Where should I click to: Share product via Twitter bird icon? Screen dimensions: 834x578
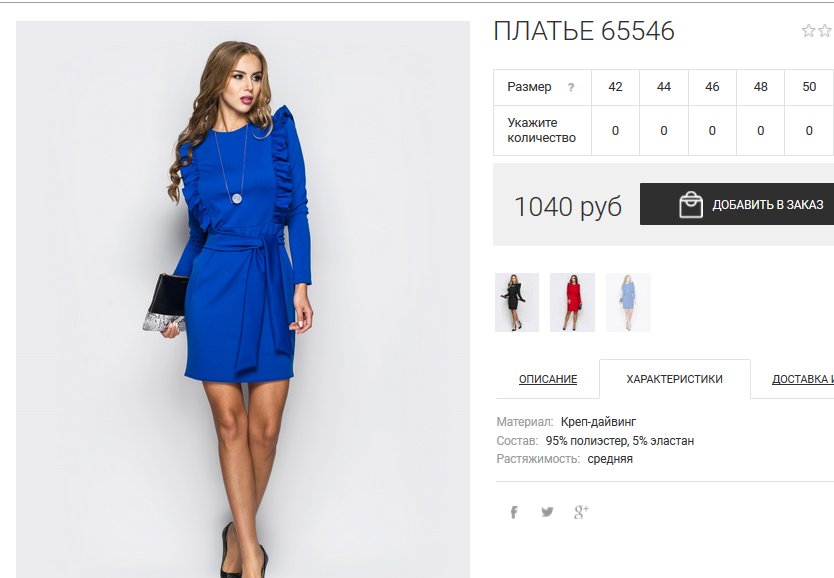click(x=547, y=512)
